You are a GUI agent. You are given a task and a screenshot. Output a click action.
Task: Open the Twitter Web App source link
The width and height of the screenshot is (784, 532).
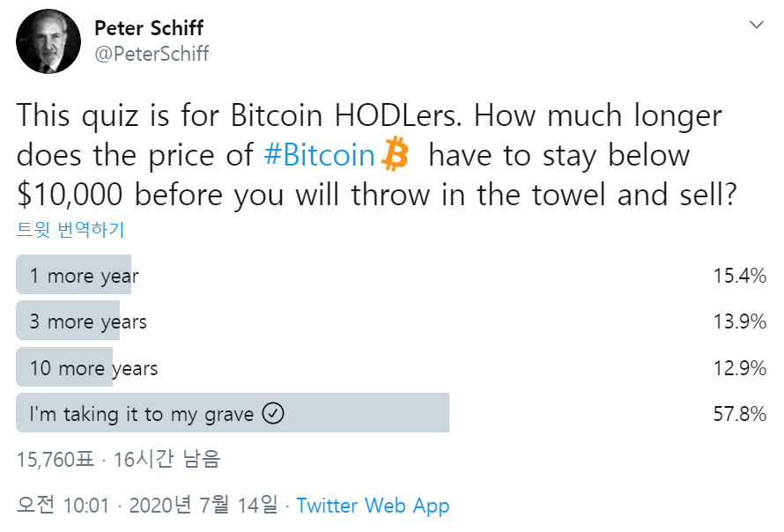373,506
